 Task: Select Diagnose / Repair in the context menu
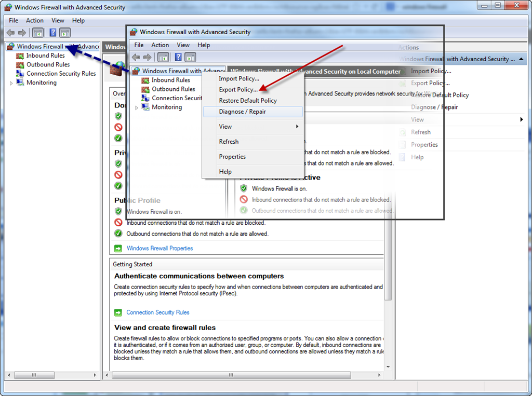[242, 112]
